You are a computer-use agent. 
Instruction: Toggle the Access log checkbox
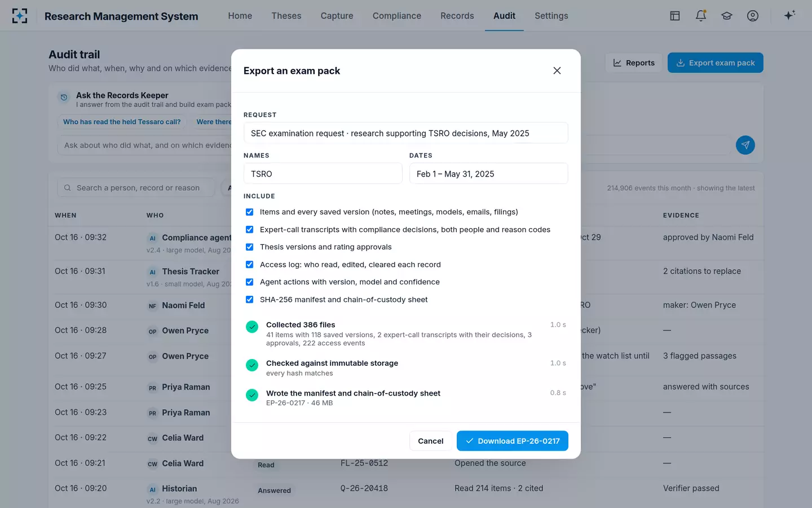click(249, 265)
